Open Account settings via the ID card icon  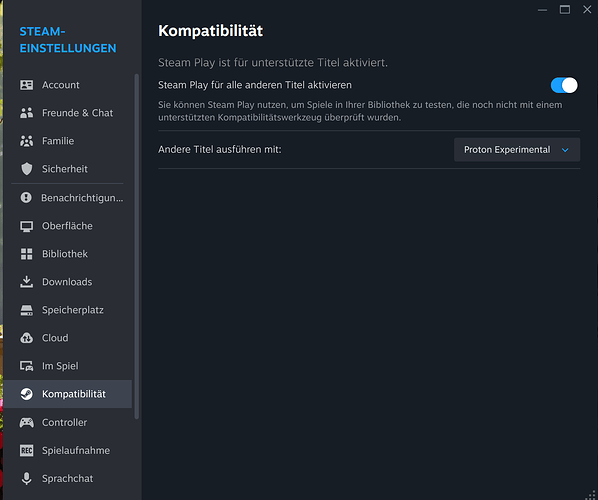[x=26, y=85]
